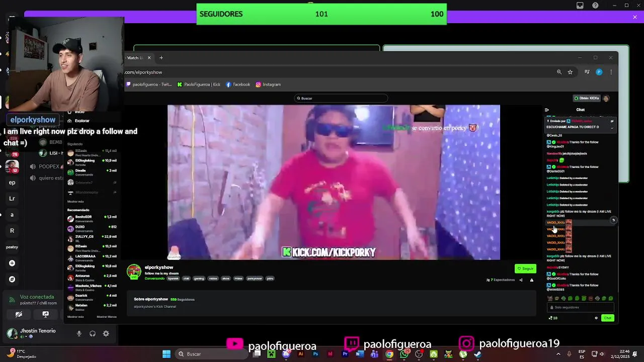Viewport: 644px width, 362px height.
Task: Expand Siguiendo list with Mostrar más
Action: 75,202
